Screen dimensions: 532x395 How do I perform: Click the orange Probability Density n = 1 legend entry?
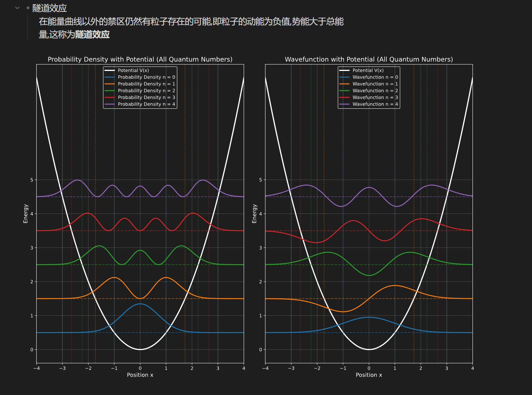point(146,84)
